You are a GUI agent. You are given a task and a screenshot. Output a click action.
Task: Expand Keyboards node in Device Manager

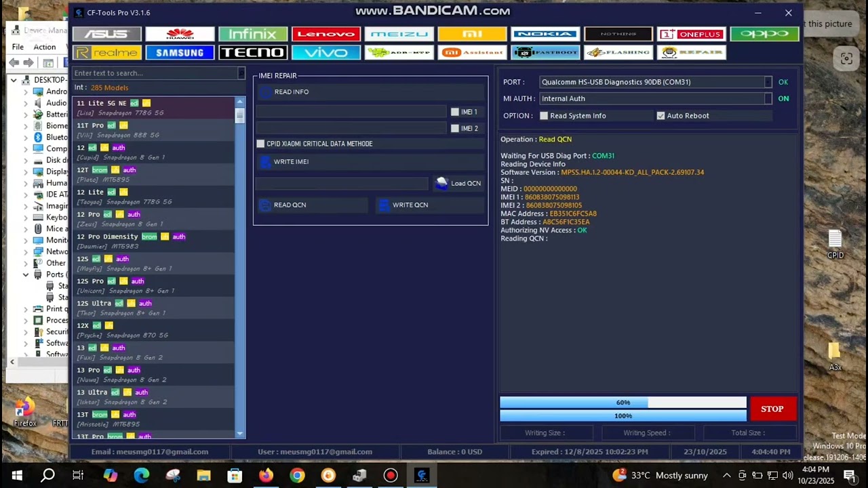pos(26,218)
